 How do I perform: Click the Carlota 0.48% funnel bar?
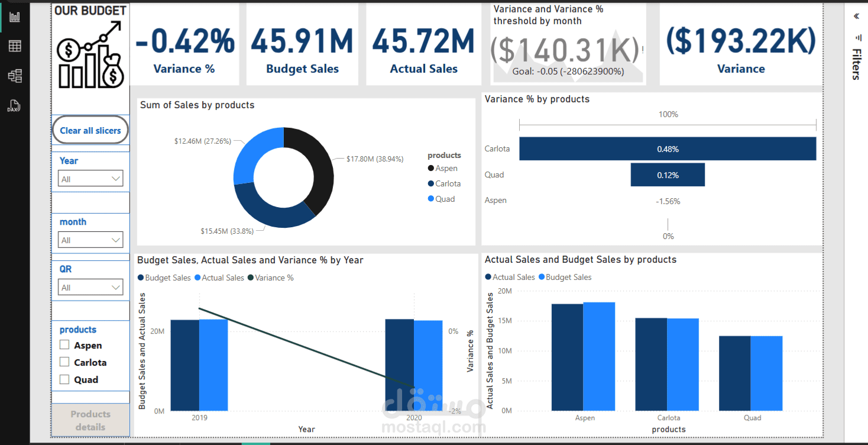click(668, 149)
